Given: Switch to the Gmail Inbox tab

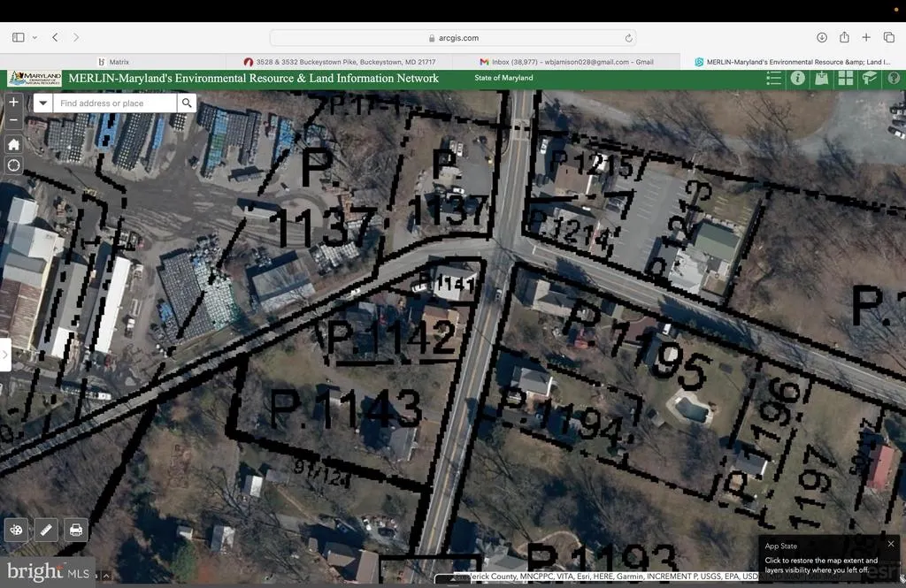Looking at the screenshot, I should point(566,62).
